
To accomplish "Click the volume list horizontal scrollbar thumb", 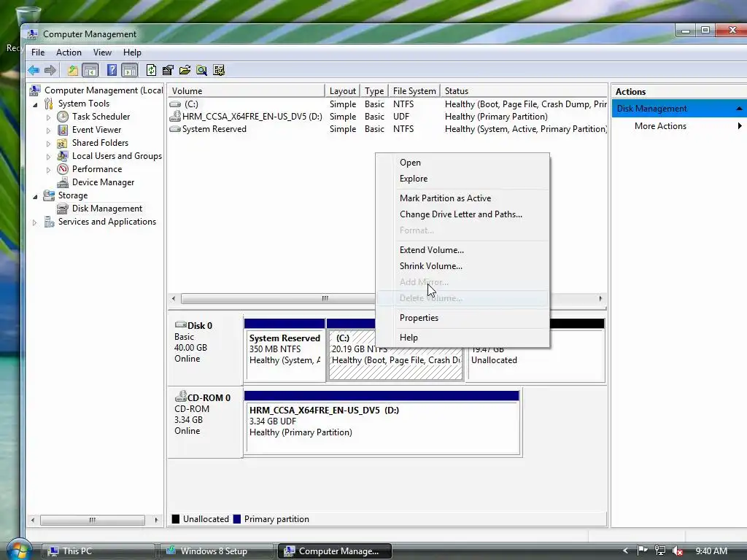I will coord(278,298).
